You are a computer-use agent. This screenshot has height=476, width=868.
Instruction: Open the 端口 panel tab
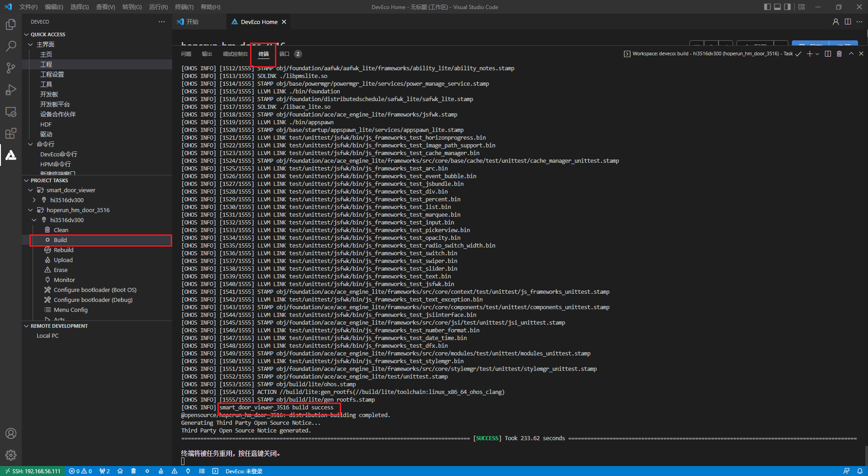click(x=285, y=54)
